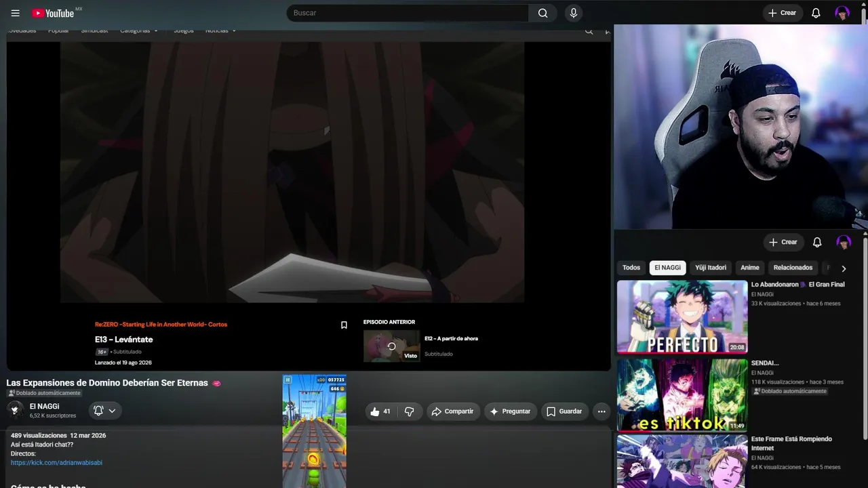Click the Buscar search field
Image resolution: width=868 pixels, height=488 pixels.
coord(408,13)
